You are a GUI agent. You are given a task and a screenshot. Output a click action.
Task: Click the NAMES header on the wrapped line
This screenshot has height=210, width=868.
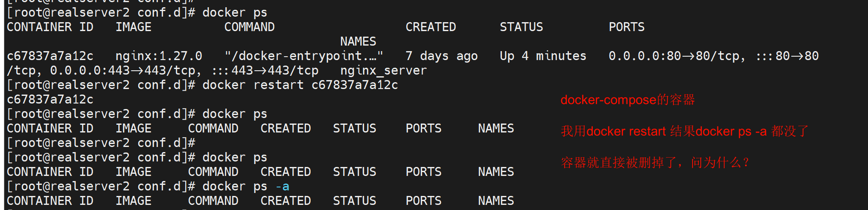[358, 42]
